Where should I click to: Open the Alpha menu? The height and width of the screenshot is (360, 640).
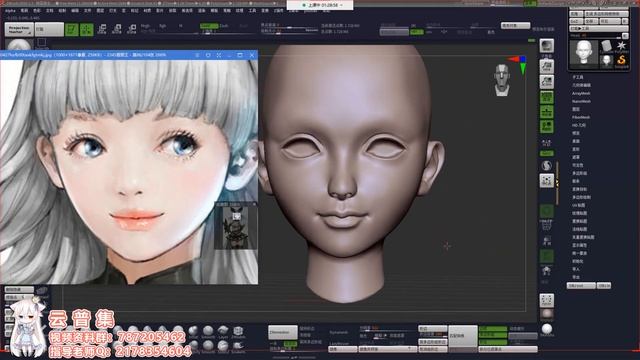pos(11,11)
